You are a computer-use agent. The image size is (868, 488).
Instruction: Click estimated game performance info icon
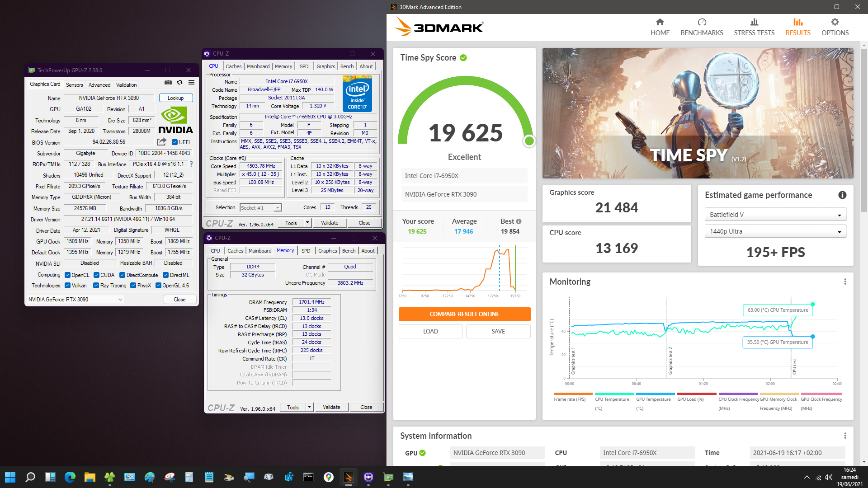tap(842, 195)
